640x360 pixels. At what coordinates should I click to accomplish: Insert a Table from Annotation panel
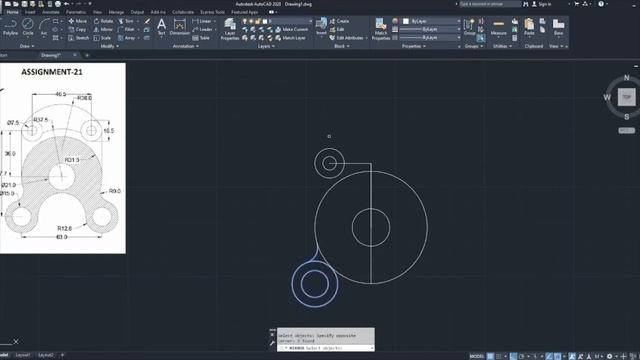201,38
